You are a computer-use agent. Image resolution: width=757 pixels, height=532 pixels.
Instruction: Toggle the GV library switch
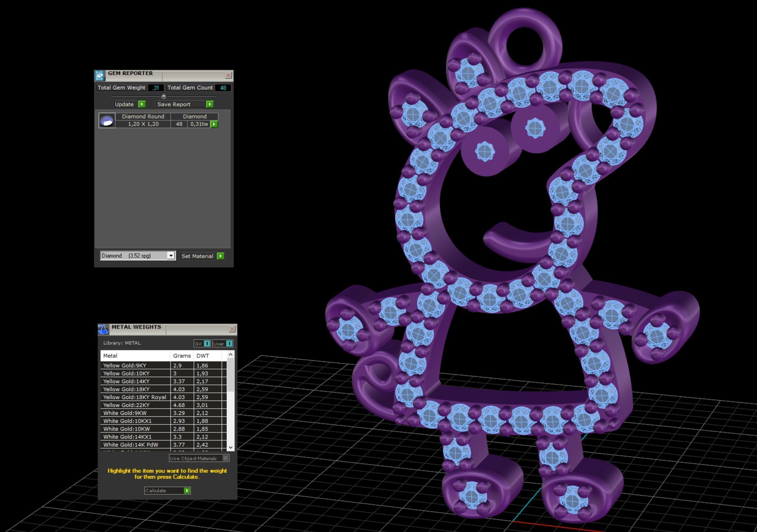(207, 344)
